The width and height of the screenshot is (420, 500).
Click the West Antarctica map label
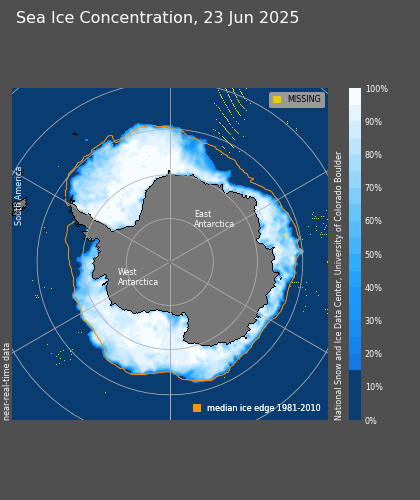[138, 277]
